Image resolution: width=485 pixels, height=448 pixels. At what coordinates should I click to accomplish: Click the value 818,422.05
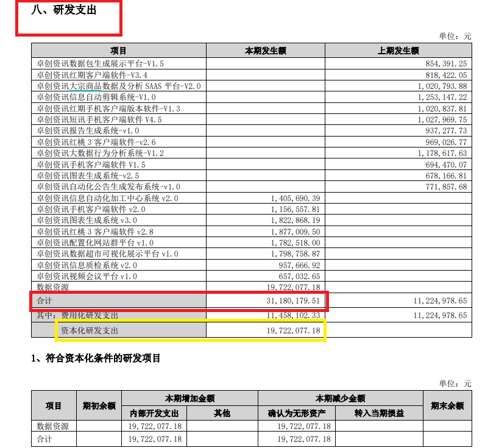click(x=446, y=75)
